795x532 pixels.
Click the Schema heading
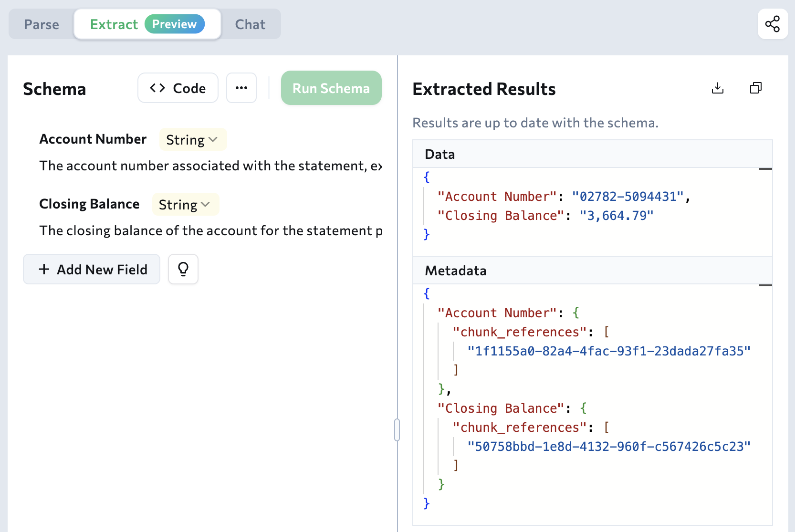click(x=54, y=89)
